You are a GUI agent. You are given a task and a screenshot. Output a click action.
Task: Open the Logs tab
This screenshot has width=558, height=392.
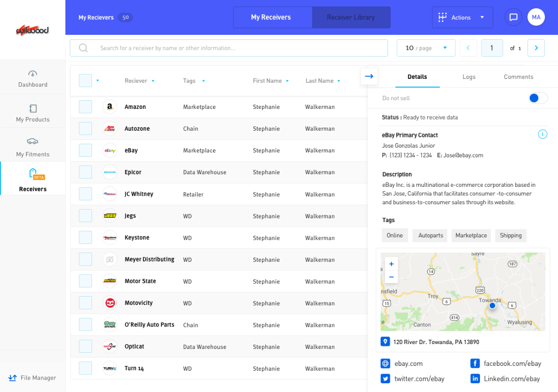[x=469, y=77]
